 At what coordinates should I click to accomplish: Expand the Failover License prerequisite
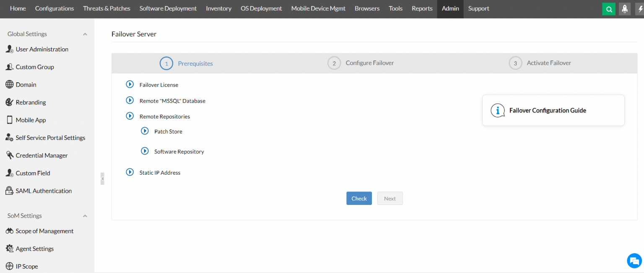pyautogui.click(x=130, y=84)
